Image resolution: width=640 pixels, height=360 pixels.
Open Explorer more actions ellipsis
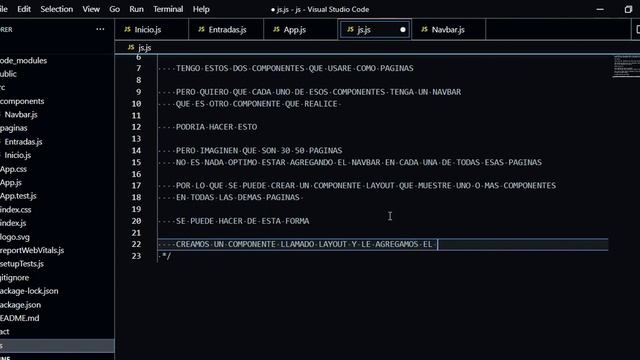click(100, 29)
